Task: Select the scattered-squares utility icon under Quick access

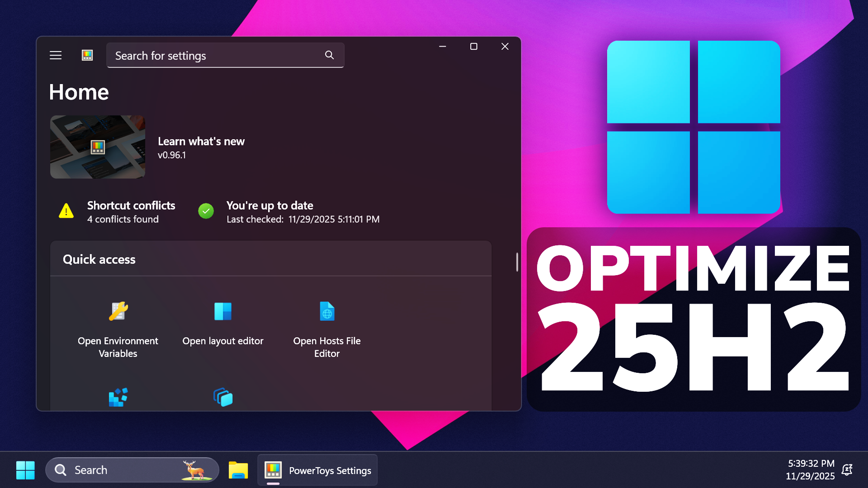Action: [x=118, y=397]
